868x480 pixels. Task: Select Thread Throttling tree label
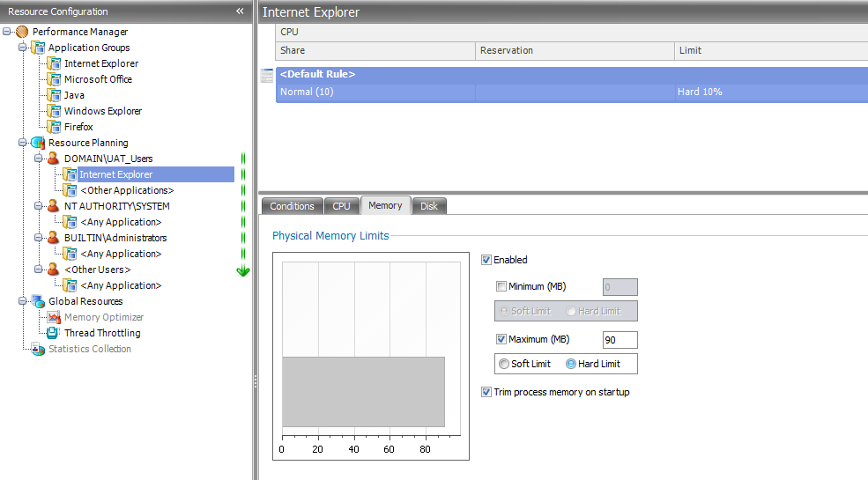click(102, 333)
